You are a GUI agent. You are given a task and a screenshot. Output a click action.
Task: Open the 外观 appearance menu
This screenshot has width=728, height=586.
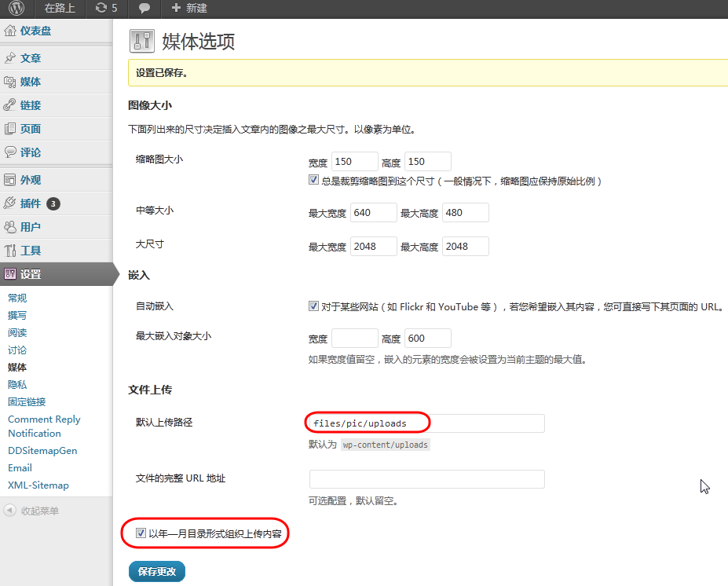pos(31,180)
